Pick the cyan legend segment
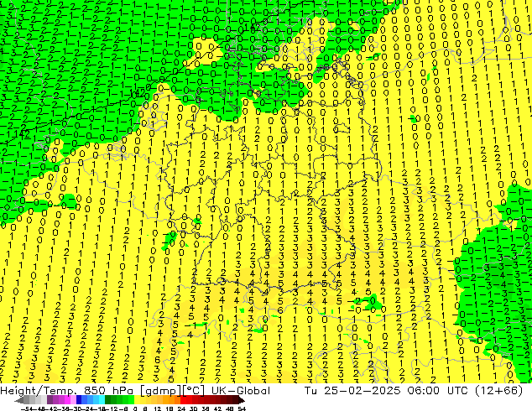Image resolution: width=532 pixels, height=411 pixels. click(x=102, y=400)
